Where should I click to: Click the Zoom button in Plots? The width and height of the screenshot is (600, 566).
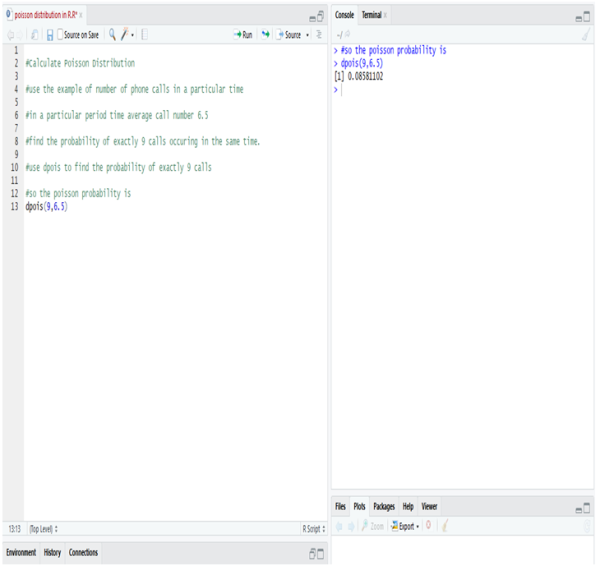[x=372, y=526]
